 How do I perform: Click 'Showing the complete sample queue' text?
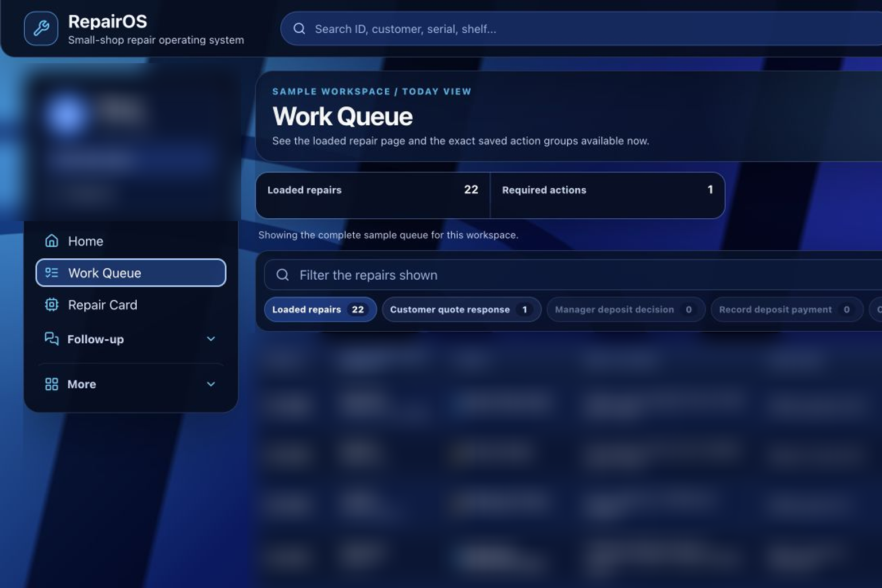388,235
